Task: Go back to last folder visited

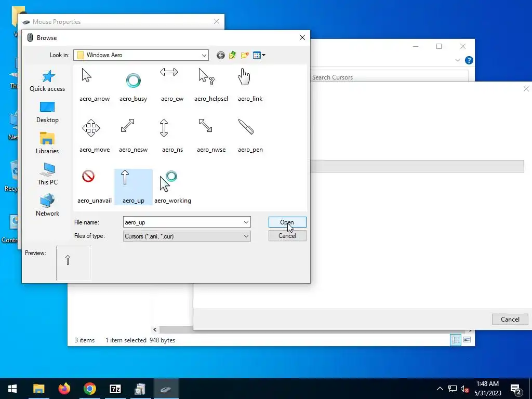Action: click(220, 55)
